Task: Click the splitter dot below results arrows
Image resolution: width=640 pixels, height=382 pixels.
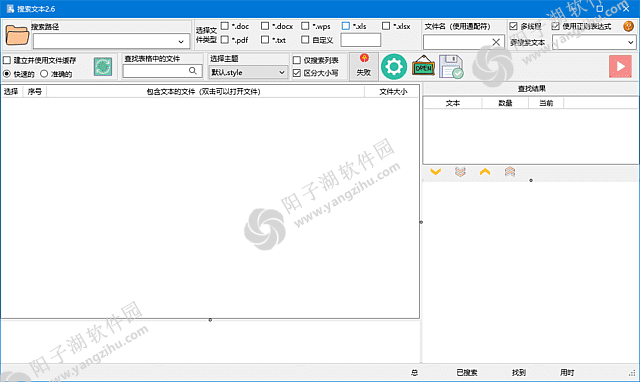Action: (x=531, y=180)
